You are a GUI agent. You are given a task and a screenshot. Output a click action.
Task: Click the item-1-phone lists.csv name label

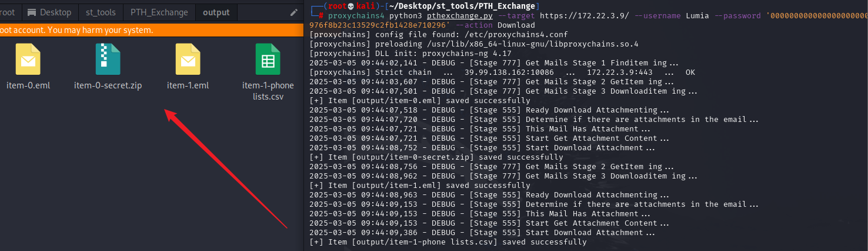click(268, 91)
